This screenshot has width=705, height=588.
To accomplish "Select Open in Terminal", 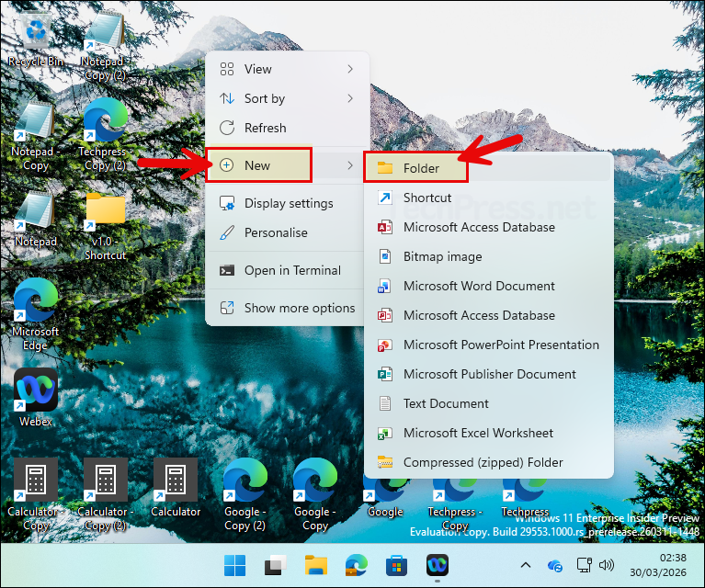I will pos(288,270).
